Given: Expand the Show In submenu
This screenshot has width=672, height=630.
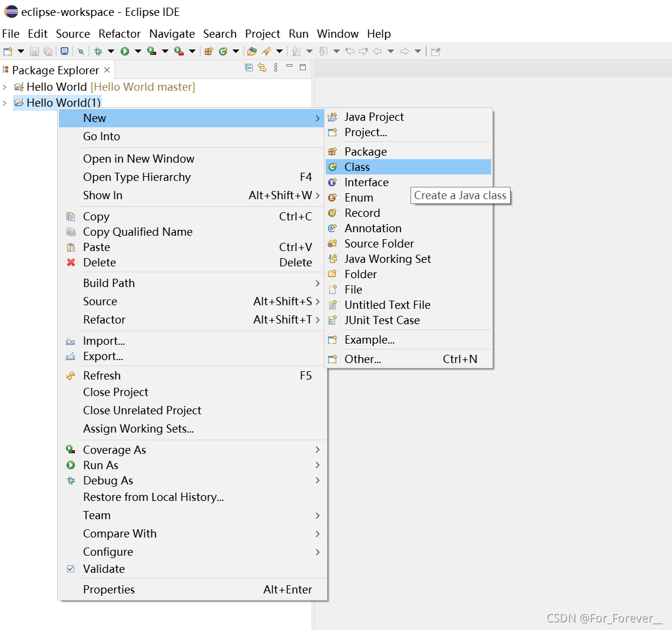Looking at the screenshot, I should [x=192, y=196].
